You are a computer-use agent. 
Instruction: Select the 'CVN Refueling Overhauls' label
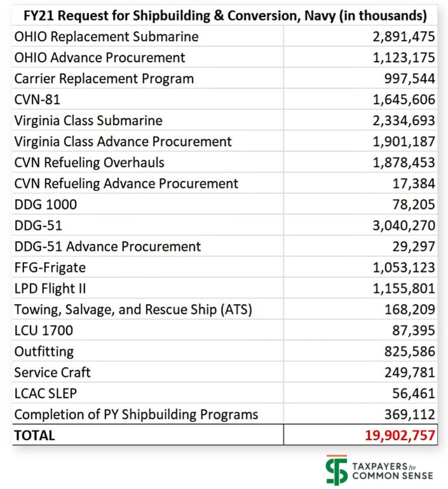(89, 163)
